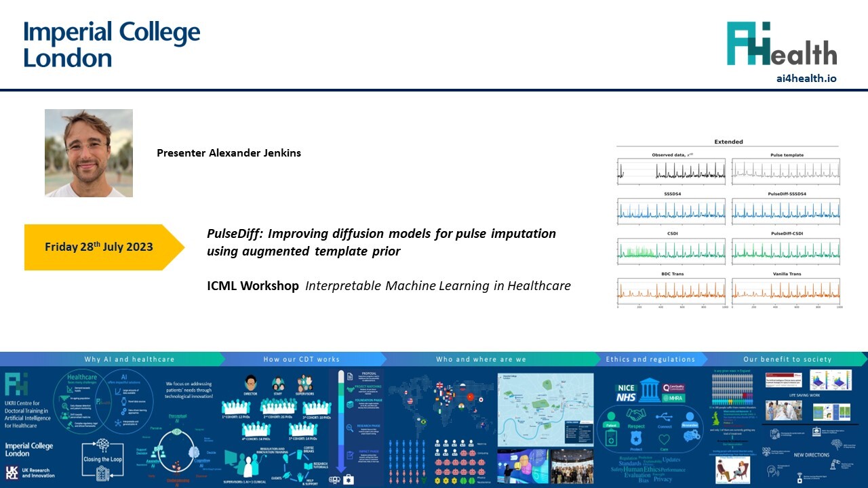Click the 2nd Cohort group icon
The image size is (868, 488).
(x=278, y=407)
